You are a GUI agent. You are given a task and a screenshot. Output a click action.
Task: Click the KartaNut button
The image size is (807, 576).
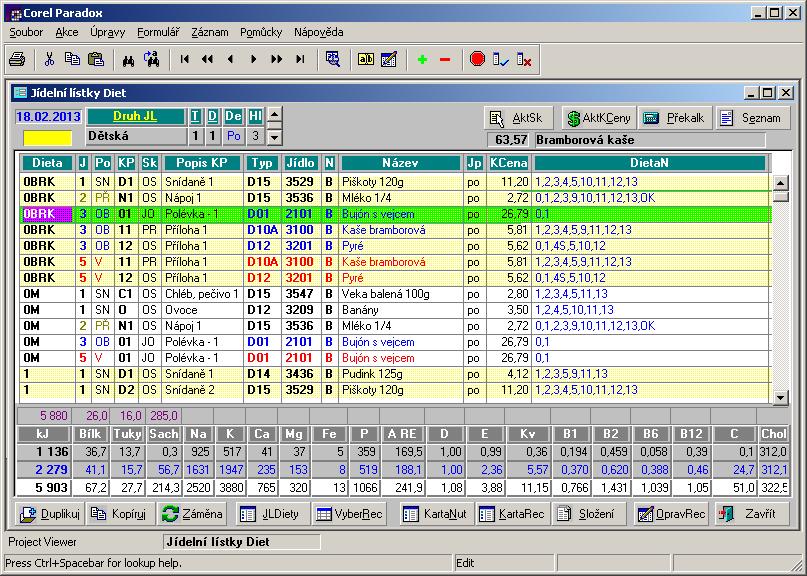(x=435, y=514)
